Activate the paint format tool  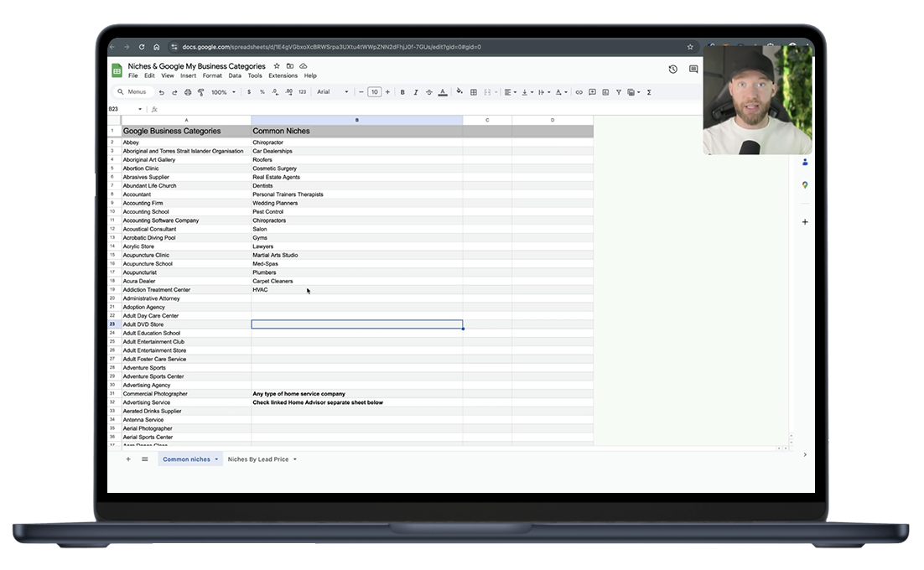(201, 92)
